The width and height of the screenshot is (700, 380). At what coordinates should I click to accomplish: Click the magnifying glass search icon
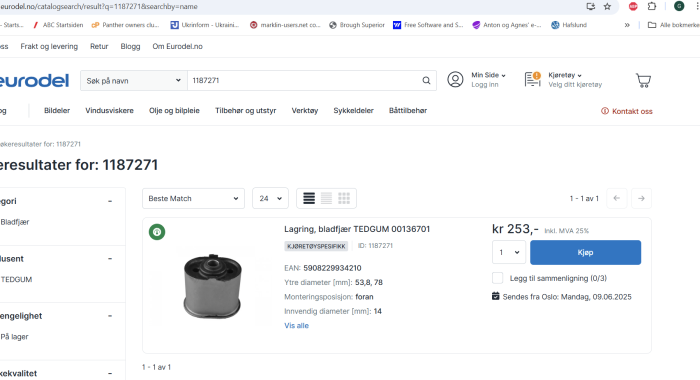(x=426, y=80)
